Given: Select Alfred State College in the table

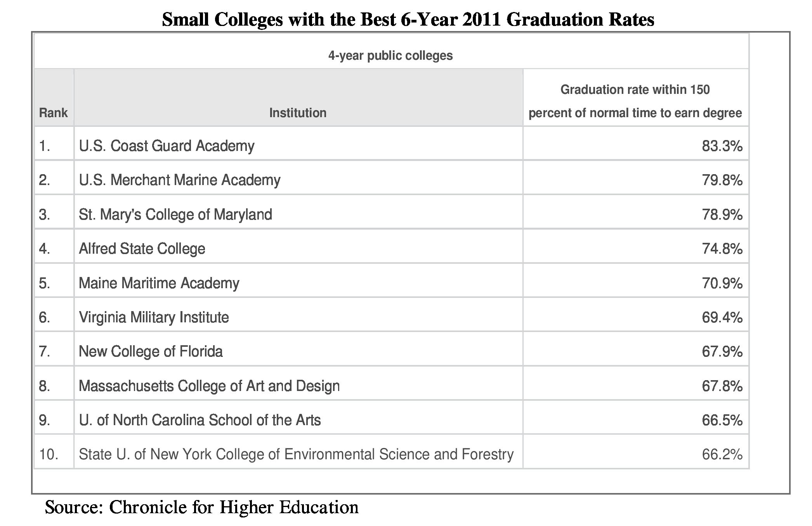Looking at the screenshot, I should (142, 249).
